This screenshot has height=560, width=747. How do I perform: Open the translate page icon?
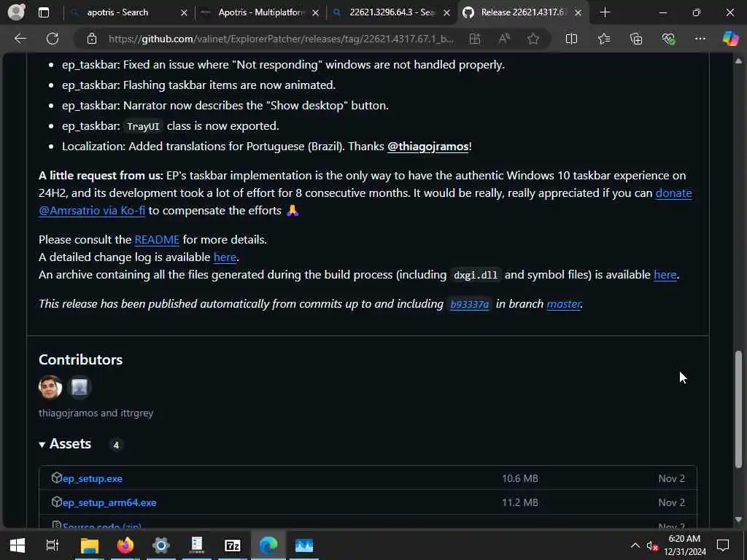[x=474, y=39]
